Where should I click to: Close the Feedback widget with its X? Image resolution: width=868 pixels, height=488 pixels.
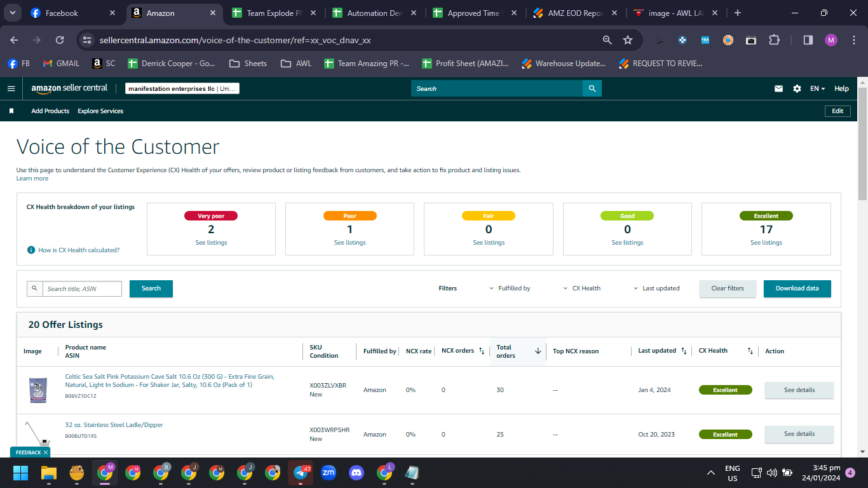point(46,452)
